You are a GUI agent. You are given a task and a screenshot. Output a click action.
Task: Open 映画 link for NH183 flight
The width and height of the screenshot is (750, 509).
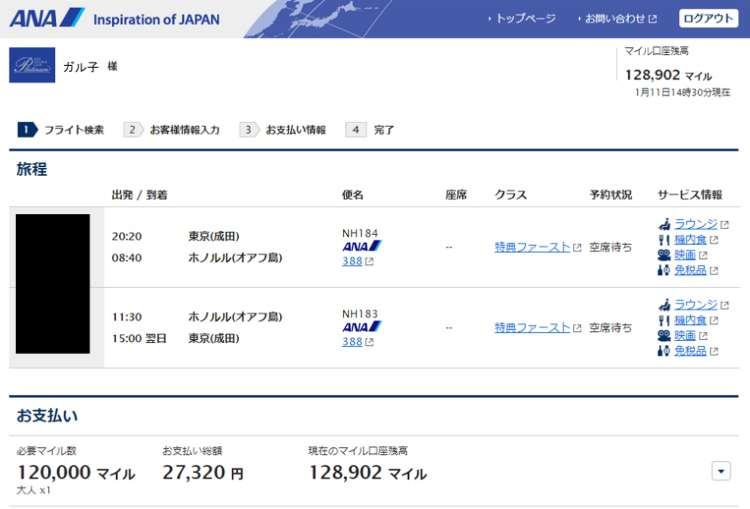(x=685, y=335)
